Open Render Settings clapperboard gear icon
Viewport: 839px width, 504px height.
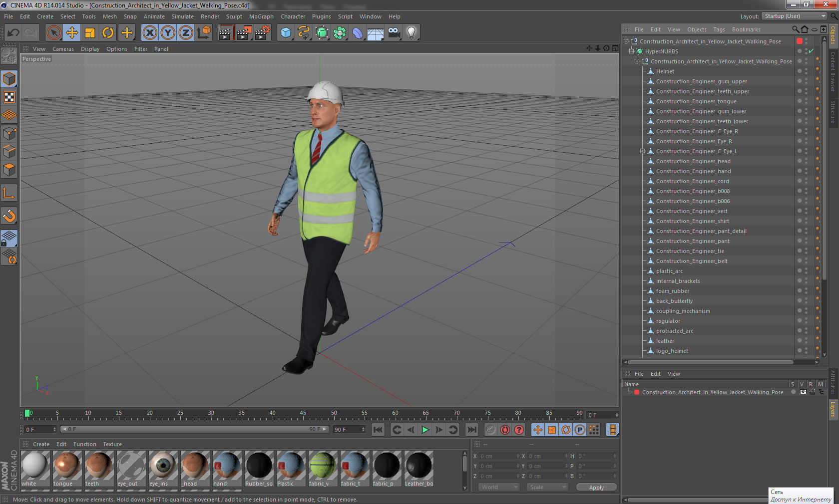coord(263,33)
